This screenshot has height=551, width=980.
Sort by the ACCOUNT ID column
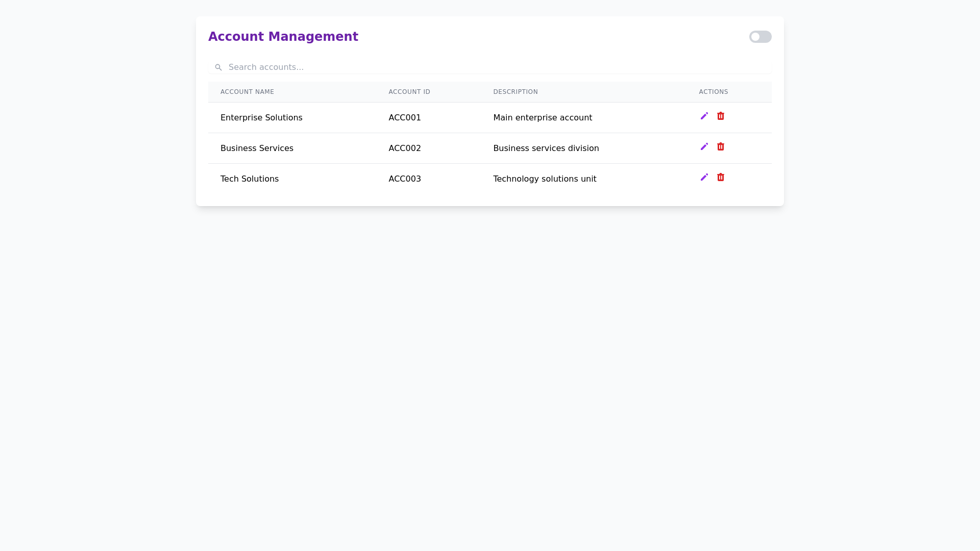[x=409, y=92]
